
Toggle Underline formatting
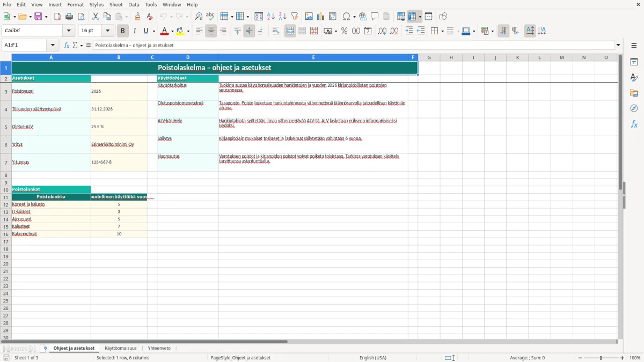pos(145,31)
